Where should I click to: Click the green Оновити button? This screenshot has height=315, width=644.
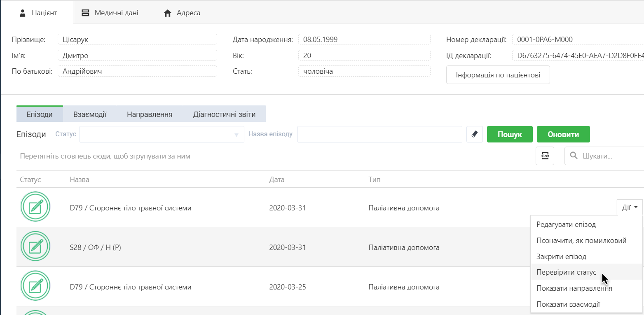click(x=563, y=134)
